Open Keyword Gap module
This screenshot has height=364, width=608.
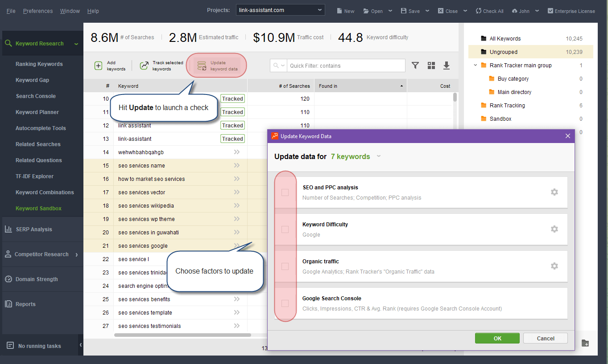point(33,80)
